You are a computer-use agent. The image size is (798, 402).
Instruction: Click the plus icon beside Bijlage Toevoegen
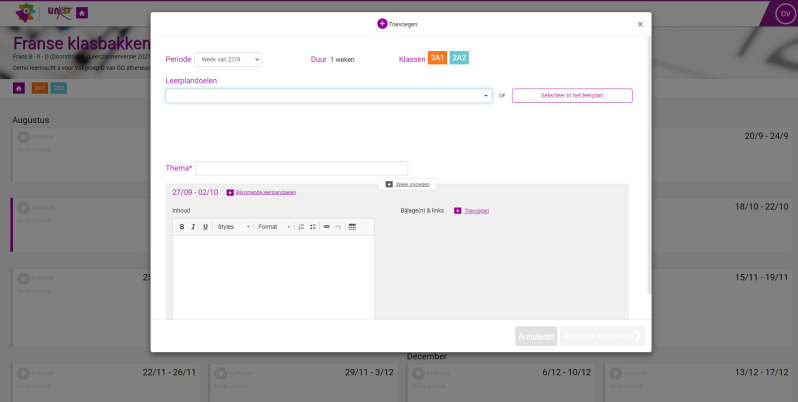[x=458, y=211]
